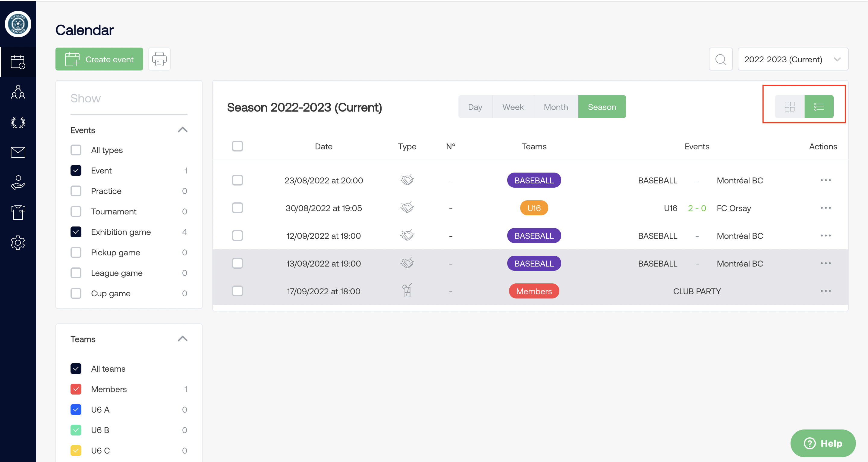Open settings gear in sidebar
This screenshot has height=462, width=868.
pyautogui.click(x=18, y=242)
